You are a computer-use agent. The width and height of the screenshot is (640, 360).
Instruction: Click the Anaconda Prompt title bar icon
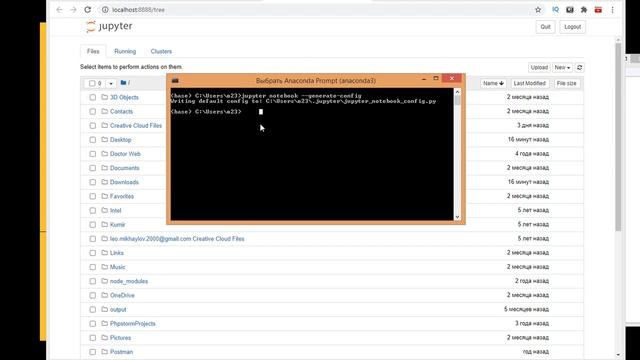(175, 80)
